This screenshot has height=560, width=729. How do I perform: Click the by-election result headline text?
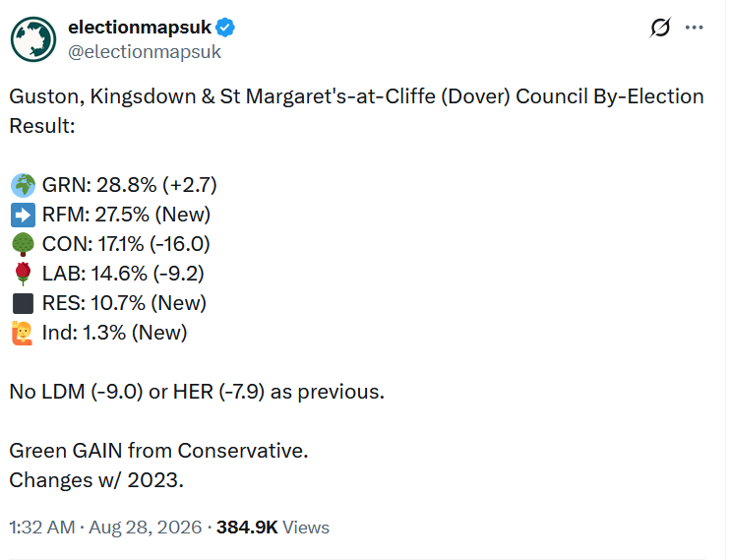click(356, 110)
